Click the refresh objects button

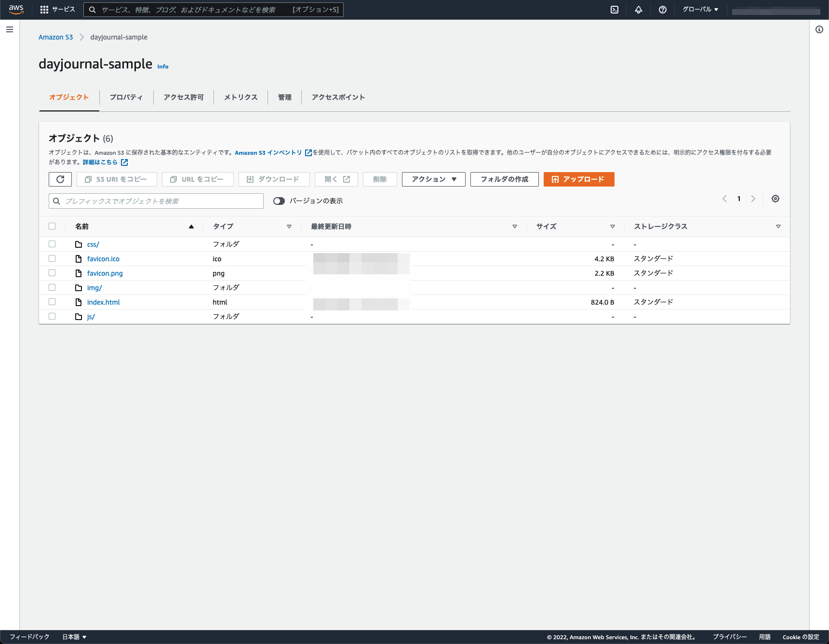(x=60, y=179)
